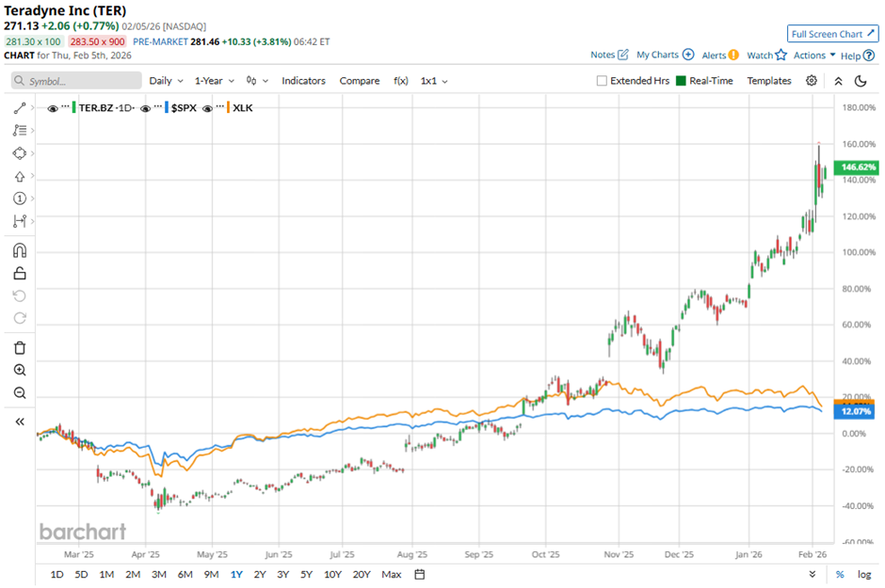The width and height of the screenshot is (885, 588).
Task: Select the trend line drawing tool
Action: click(x=19, y=109)
